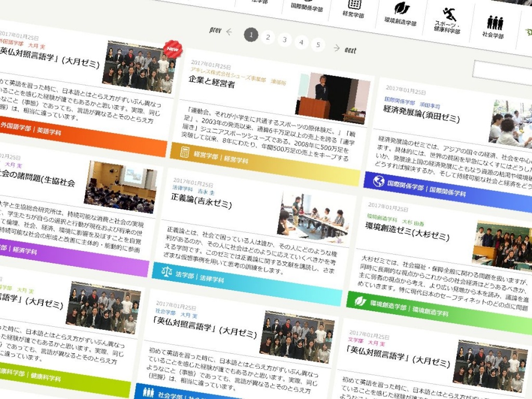
Task: Click the runner icon above スポーツ・健康科学部
Action: pyautogui.click(x=449, y=14)
